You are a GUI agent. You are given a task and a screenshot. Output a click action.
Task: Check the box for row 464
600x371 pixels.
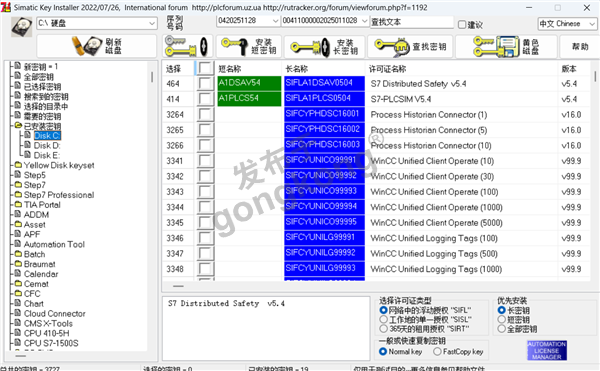click(x=205, y=83)
